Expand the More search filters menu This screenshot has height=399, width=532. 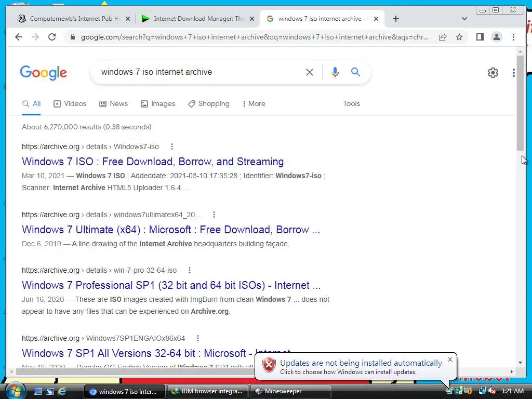[x=254, y=104]
